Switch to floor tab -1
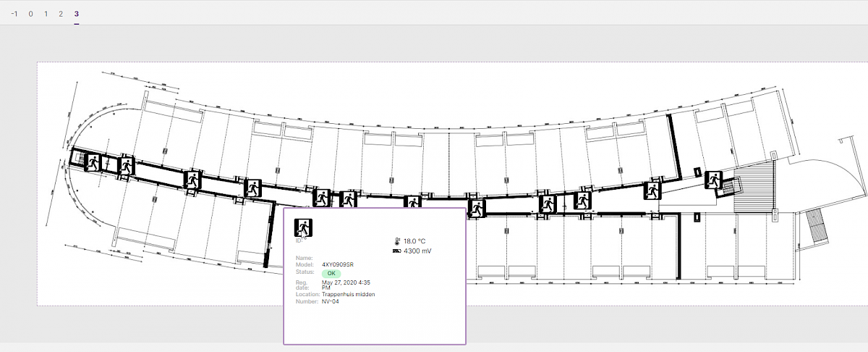The height and width of the screenshot is (352, 868). click(x=14, y=14)
